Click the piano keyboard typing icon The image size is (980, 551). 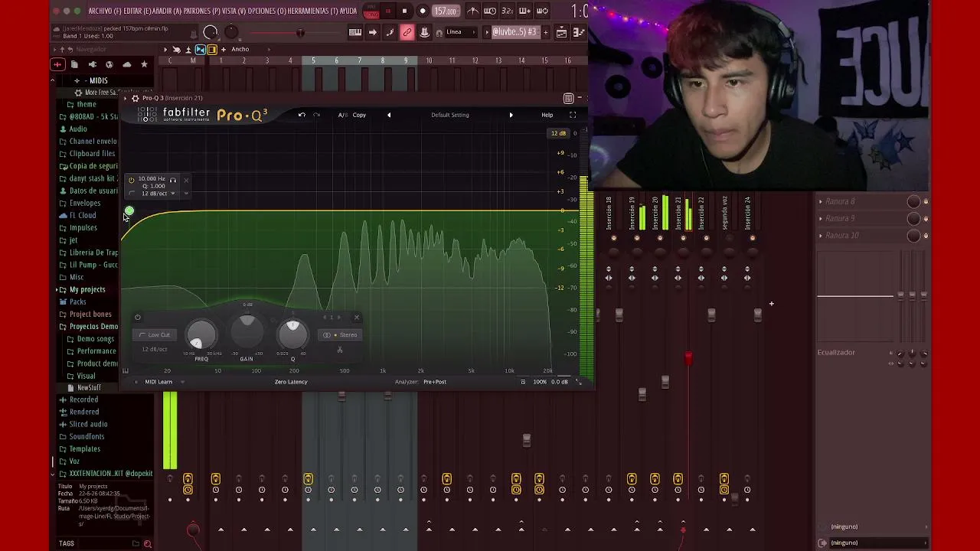click(x=355, y=32)
